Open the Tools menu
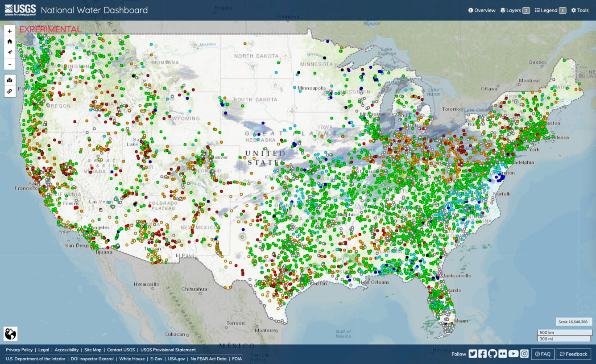The width and height of the screenshot is (596, 364). point(579,10)
